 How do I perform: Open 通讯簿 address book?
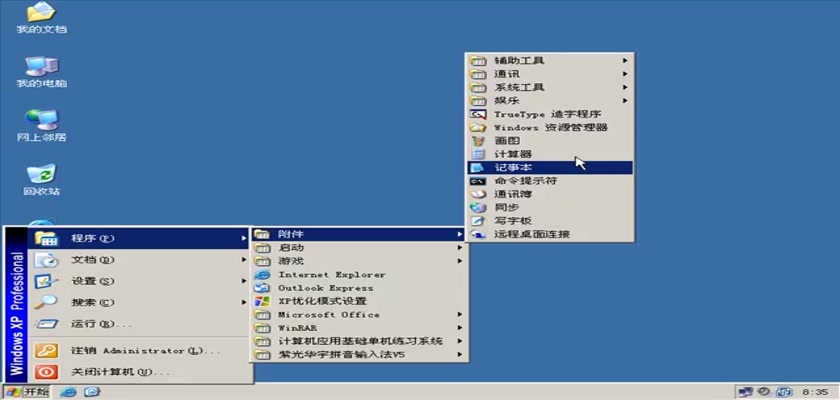[x=550, y=194]
